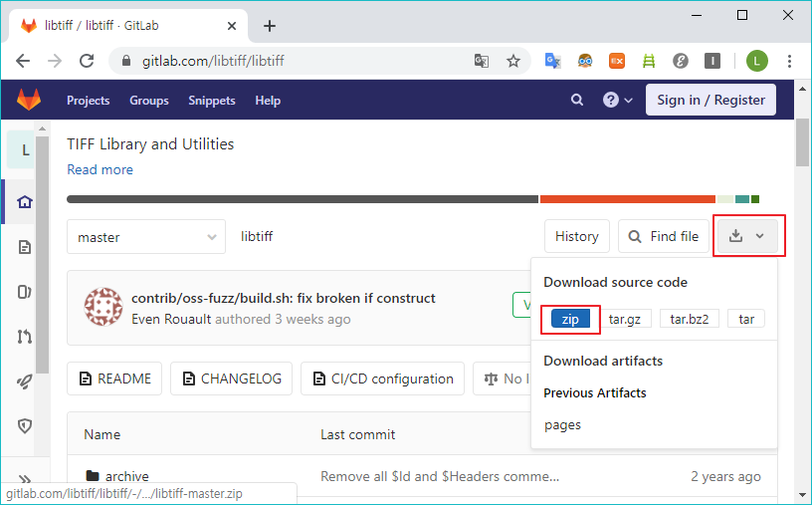Click the Read more link
812x505 pixels.
pyautogui.click(x=100, y=169)
